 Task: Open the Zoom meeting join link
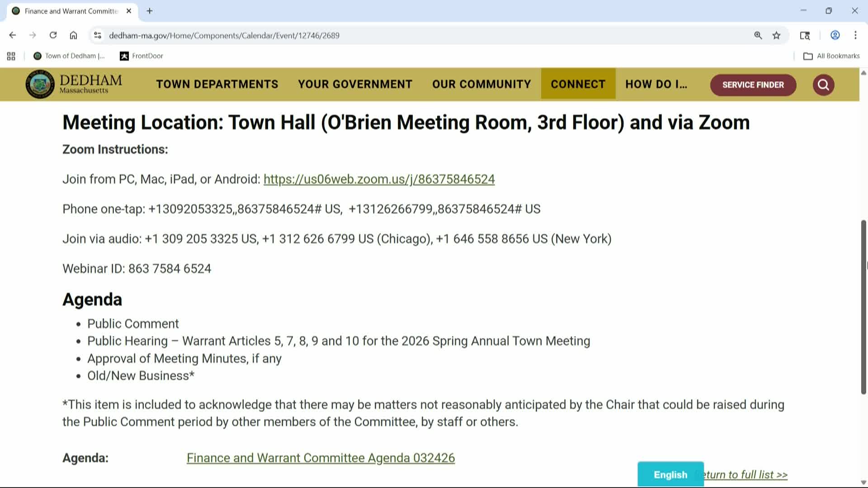(379, 179)
